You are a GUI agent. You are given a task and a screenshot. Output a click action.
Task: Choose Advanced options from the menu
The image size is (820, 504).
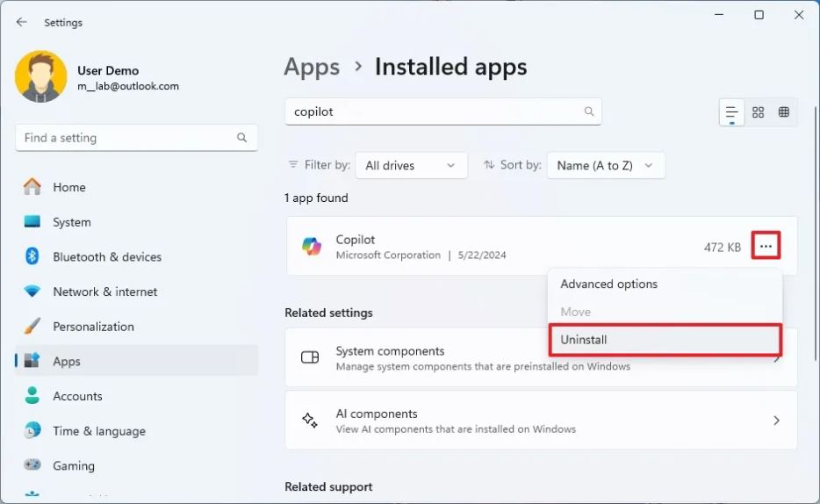point(665,284)
